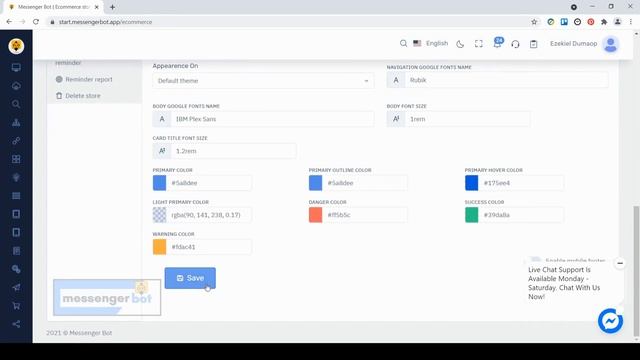Screen dimensions: 640x360
Task: Open the shopping cart icon in sidebar
Action: pyautogui.click(x=16, y=306)
